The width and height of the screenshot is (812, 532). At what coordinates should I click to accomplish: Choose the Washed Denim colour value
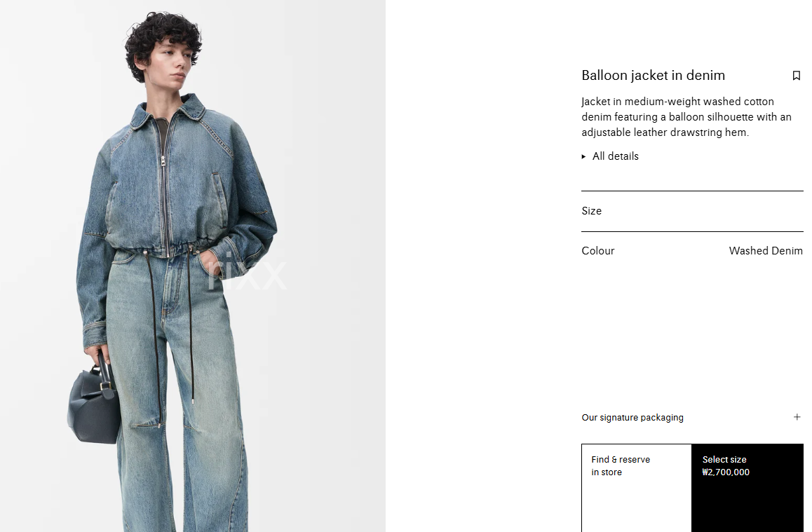766,251
